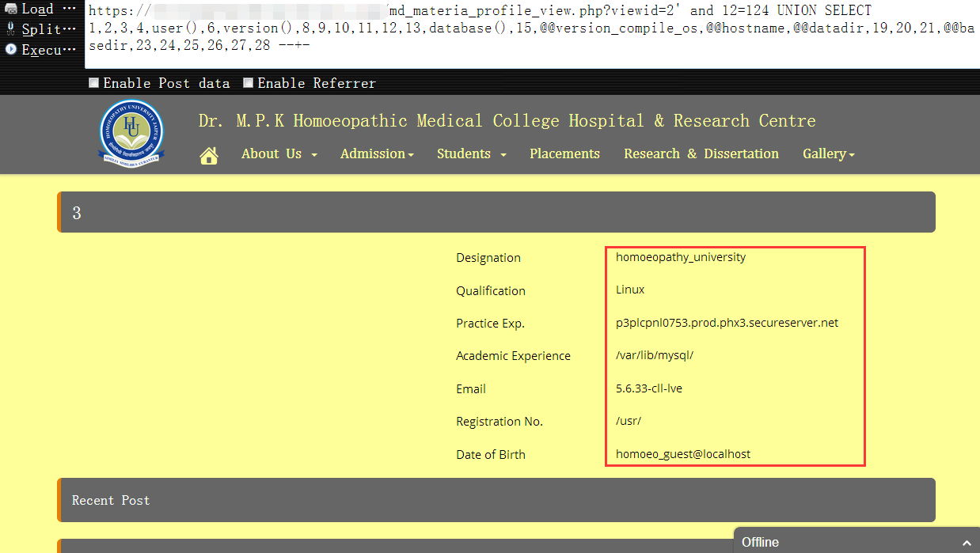The image size is (980, 553).
Task: Select the secureserver.net hostname value
Action: tap(727, 323)
